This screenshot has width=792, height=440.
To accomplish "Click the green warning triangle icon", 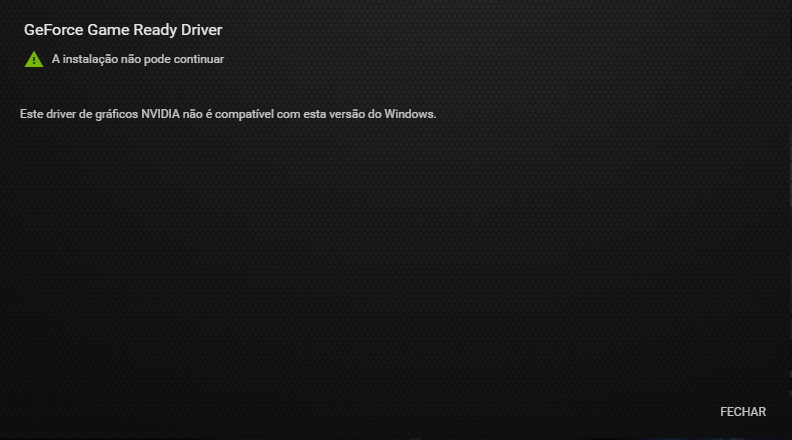I will click(x=34, y=59).
